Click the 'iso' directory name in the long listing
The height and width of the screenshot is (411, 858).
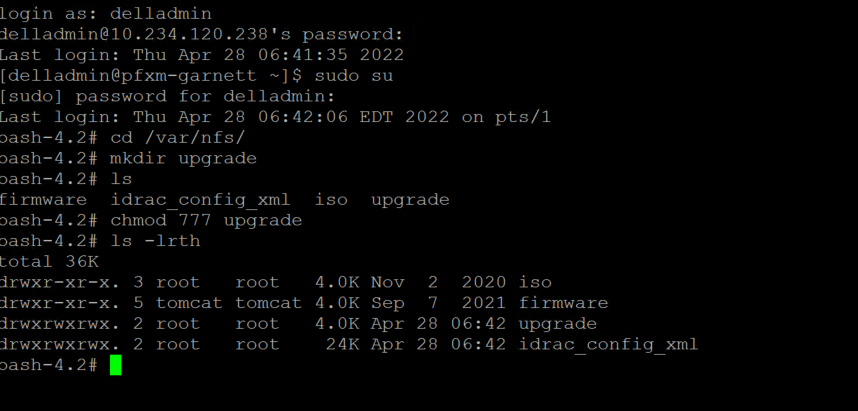tap(535, 283)
